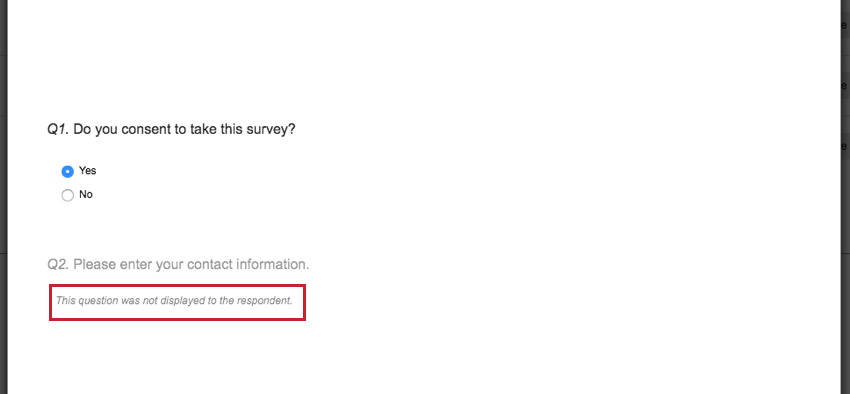Click the "No" answer label
Screen dimensions: 850x394
[x=86, y=195]
